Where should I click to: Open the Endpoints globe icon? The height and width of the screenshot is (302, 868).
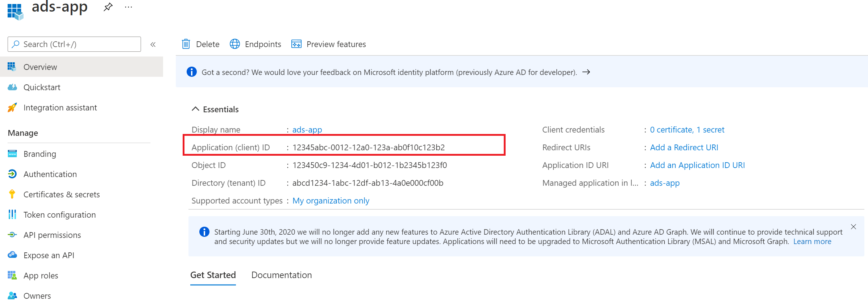click(x=235, y=44)
